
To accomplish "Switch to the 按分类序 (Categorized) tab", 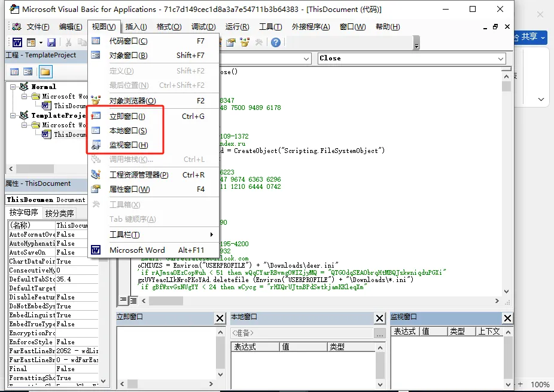I will [60, 213].
